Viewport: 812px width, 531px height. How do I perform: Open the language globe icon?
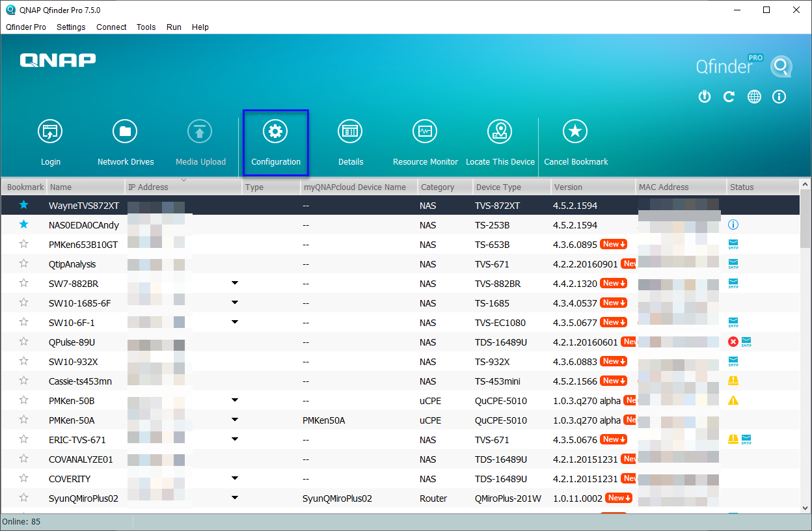click(754, 97)
